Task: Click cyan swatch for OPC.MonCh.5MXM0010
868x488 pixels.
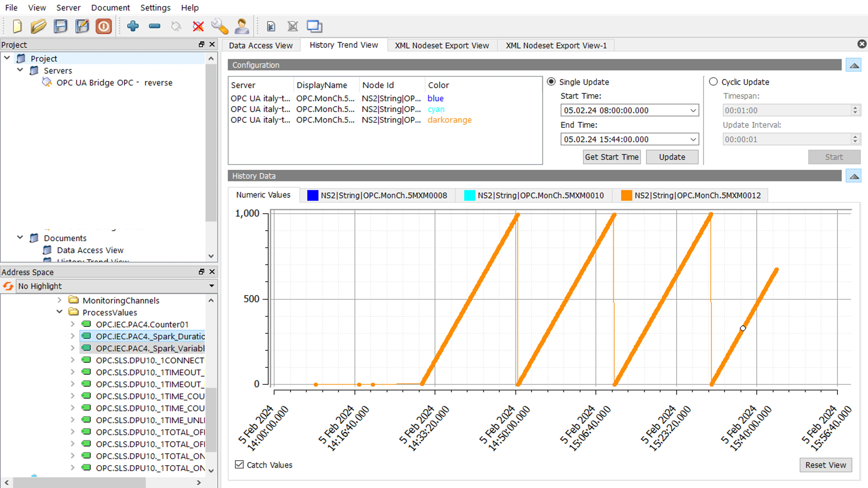Action: click(469, 195)
